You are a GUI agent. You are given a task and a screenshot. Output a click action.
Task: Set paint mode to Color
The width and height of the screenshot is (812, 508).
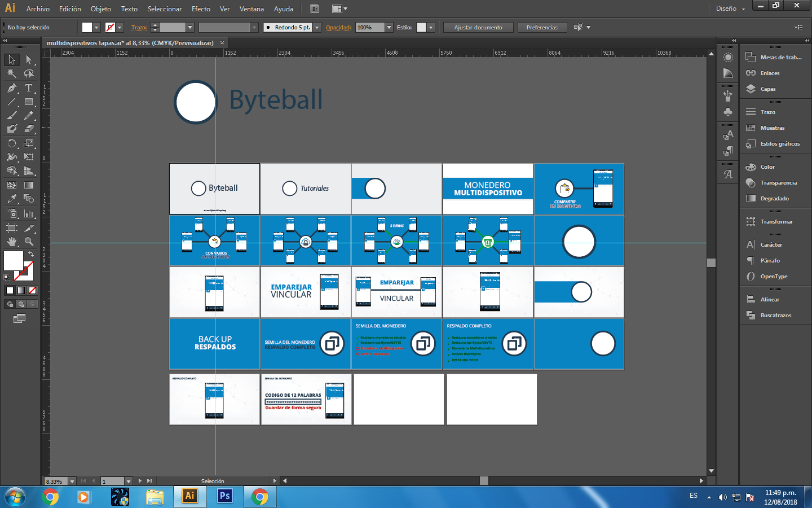pos(10,291)
